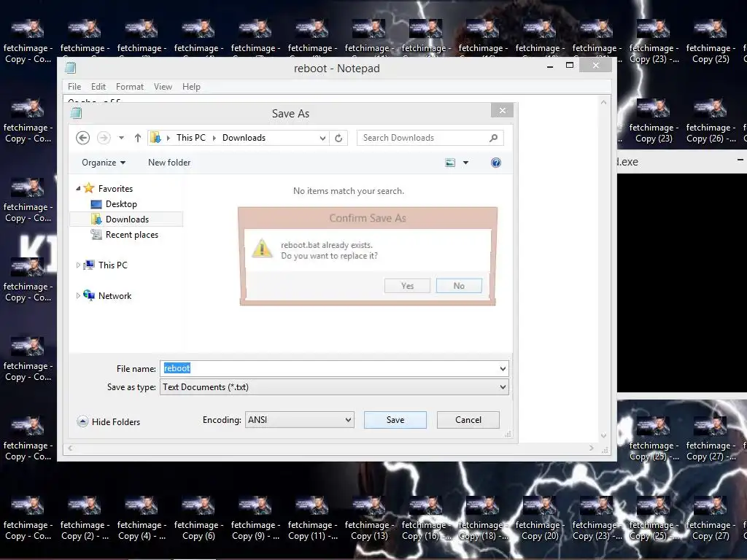Expand the address bar history dropdown
747x560 pixels.
pyautogui.click(x=322, y=138)
